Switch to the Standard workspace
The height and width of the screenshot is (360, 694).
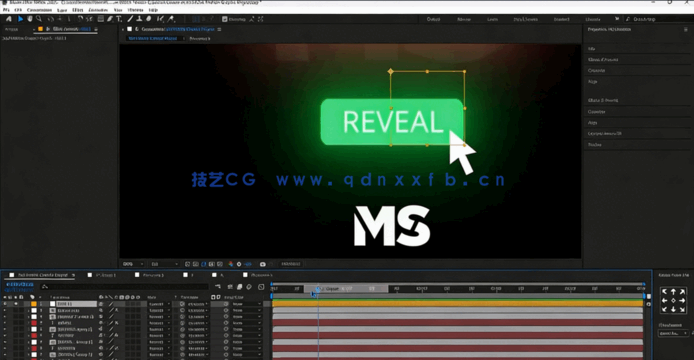[561, 19]
